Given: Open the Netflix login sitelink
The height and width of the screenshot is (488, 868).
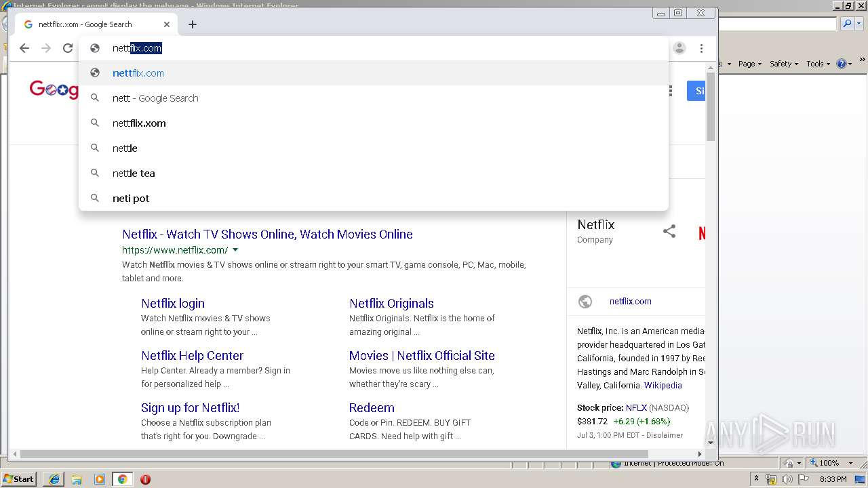Looking at the screenshot, I should click(x=173, y=304).
